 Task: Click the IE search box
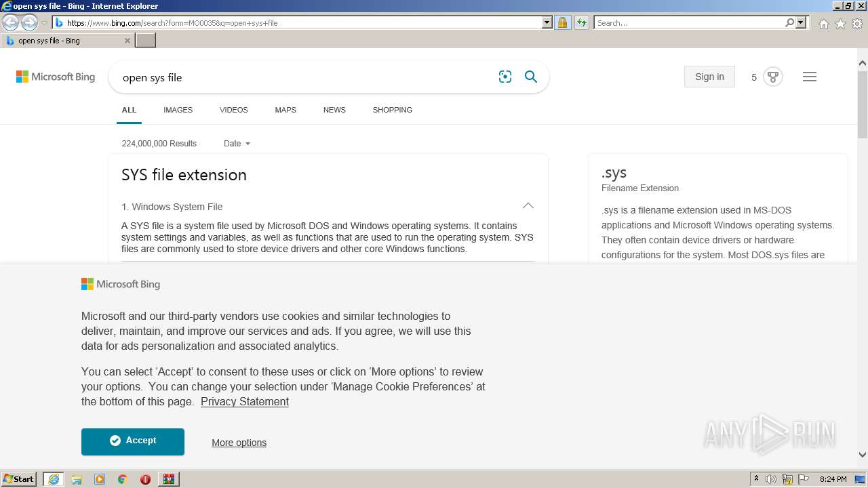(689, 23)
